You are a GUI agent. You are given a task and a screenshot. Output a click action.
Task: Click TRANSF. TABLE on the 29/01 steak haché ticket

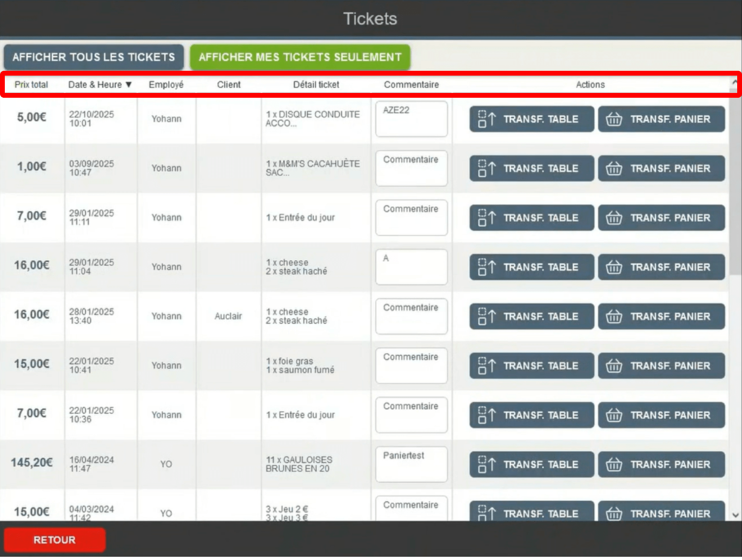click(x=531, y=267)
